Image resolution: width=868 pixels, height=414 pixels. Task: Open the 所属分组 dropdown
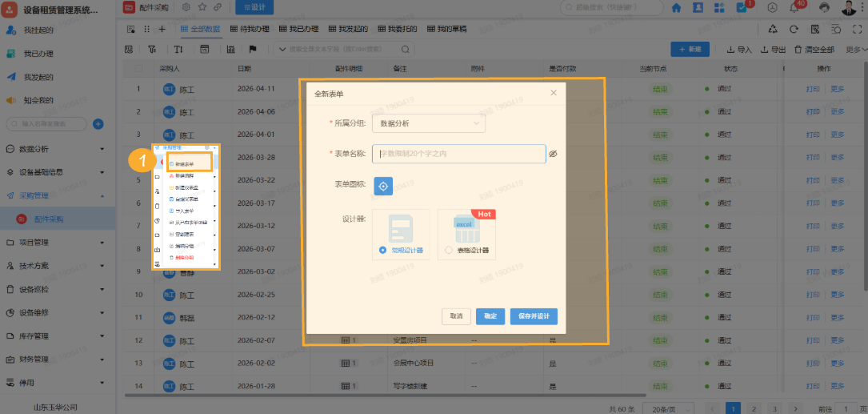[428, 123]
